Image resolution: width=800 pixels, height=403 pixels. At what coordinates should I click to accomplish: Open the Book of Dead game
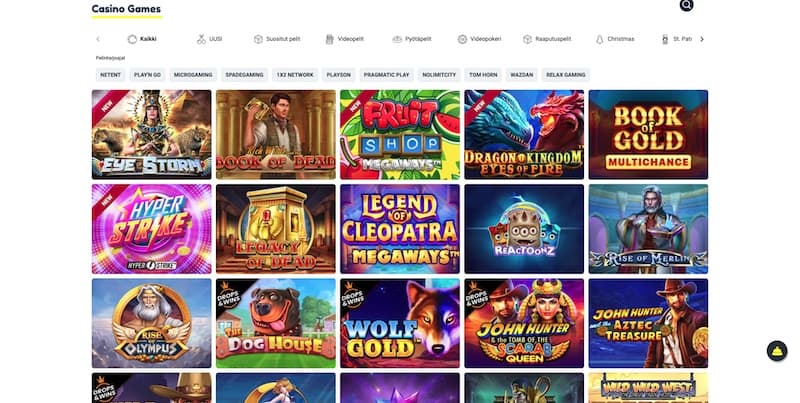(x=276, y=135)
